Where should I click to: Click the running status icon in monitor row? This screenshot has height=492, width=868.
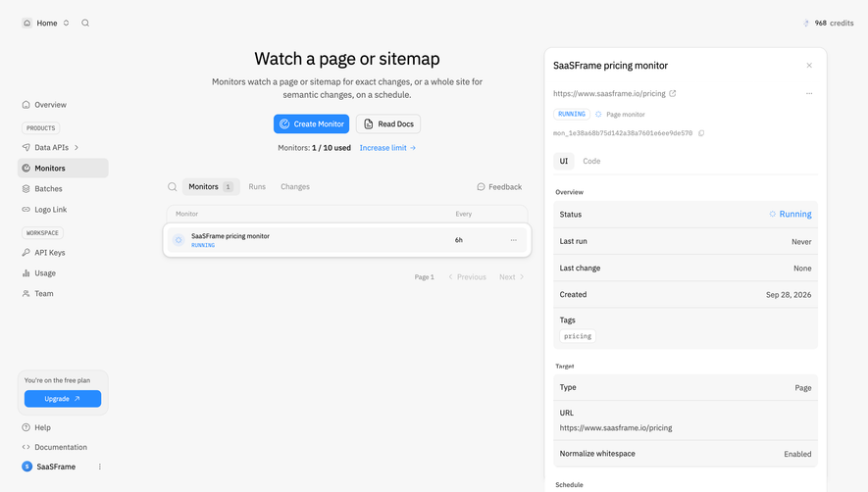coord(179,240)
